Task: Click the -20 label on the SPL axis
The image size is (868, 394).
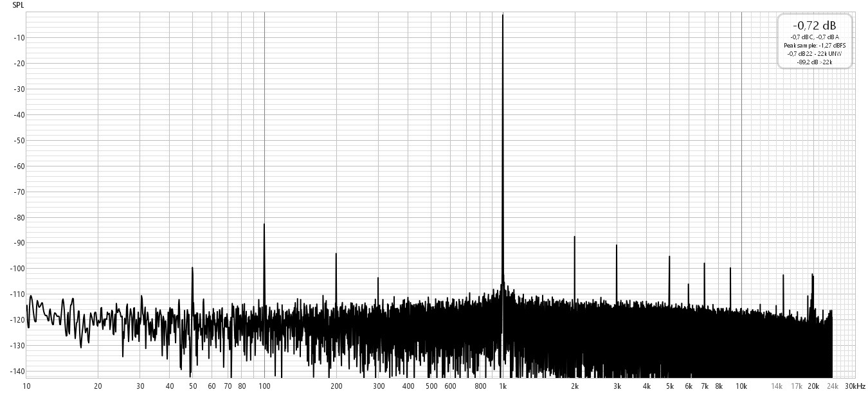Action: (19, 63)
